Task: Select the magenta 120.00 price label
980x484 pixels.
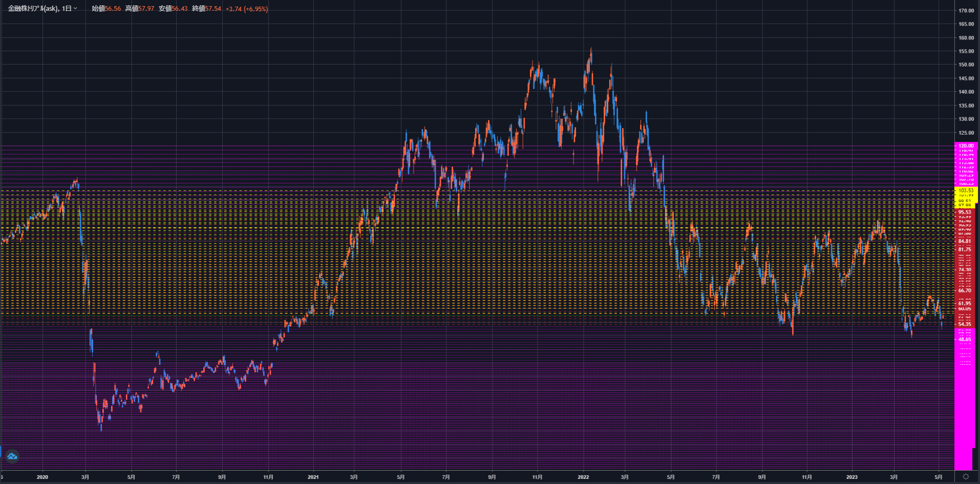Action: point(966,146)
